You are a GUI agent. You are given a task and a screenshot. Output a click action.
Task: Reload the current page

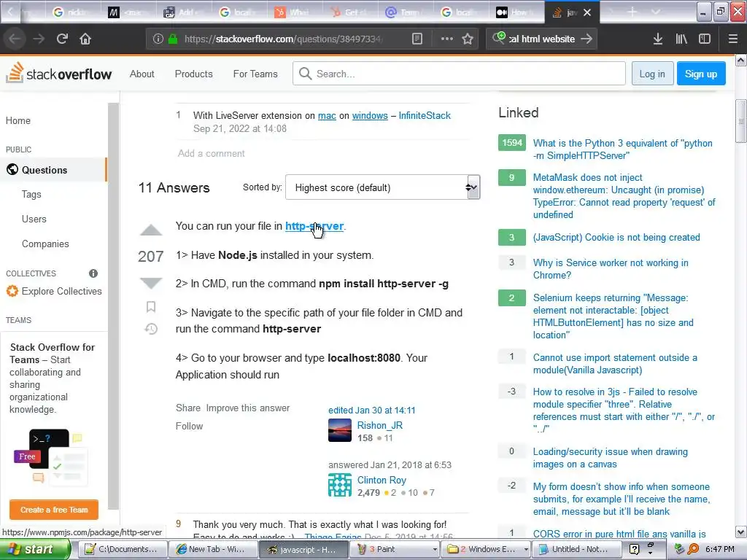[x=62, y=39]
